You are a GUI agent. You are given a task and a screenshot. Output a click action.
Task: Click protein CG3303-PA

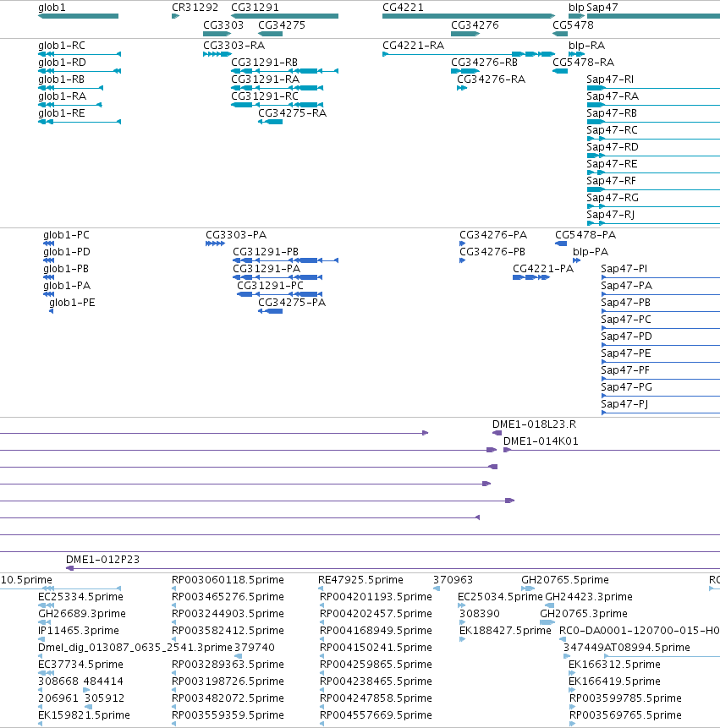pos(236,235)
